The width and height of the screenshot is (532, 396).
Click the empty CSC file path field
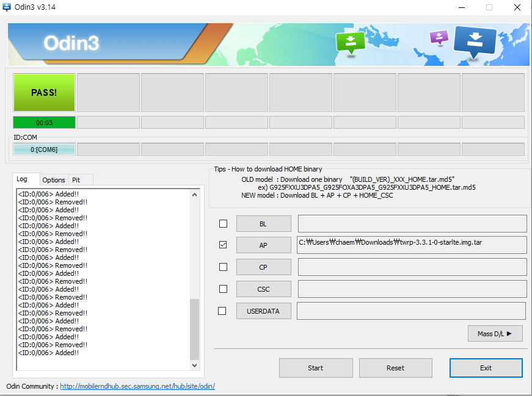[x=412, y=289]
